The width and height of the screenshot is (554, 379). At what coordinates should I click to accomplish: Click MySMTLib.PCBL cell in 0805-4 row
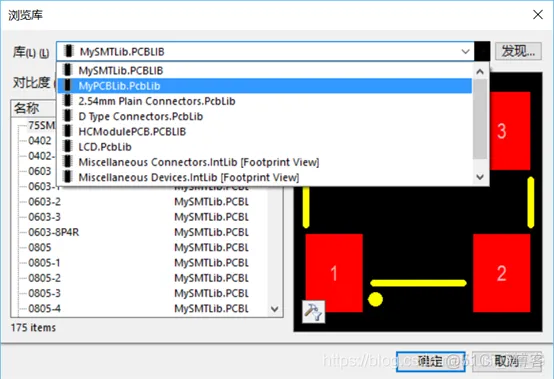[211, 308]
